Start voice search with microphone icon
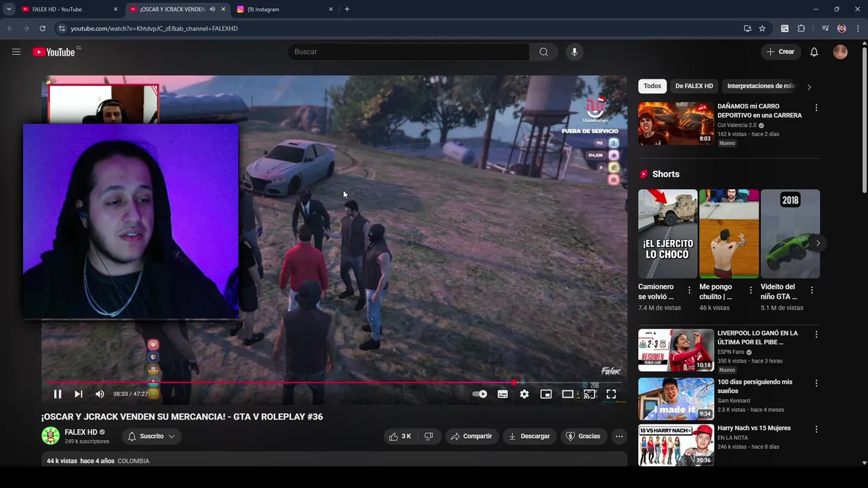868x488 pixels. [x=574, y=52]
